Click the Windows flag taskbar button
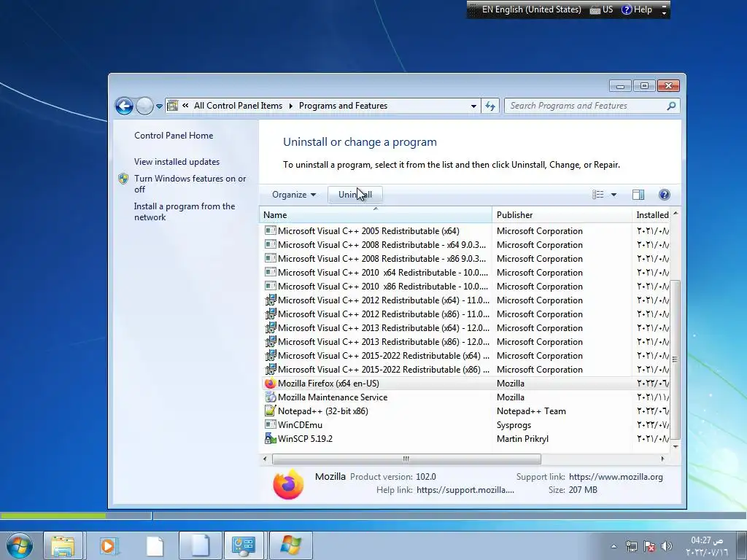Viewport: 747px width, 560px height. tap(291, 545)
